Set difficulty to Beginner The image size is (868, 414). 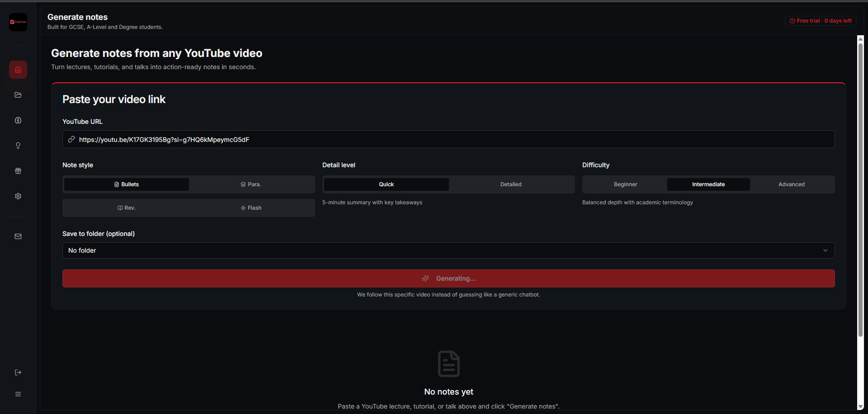click(625, 184)
